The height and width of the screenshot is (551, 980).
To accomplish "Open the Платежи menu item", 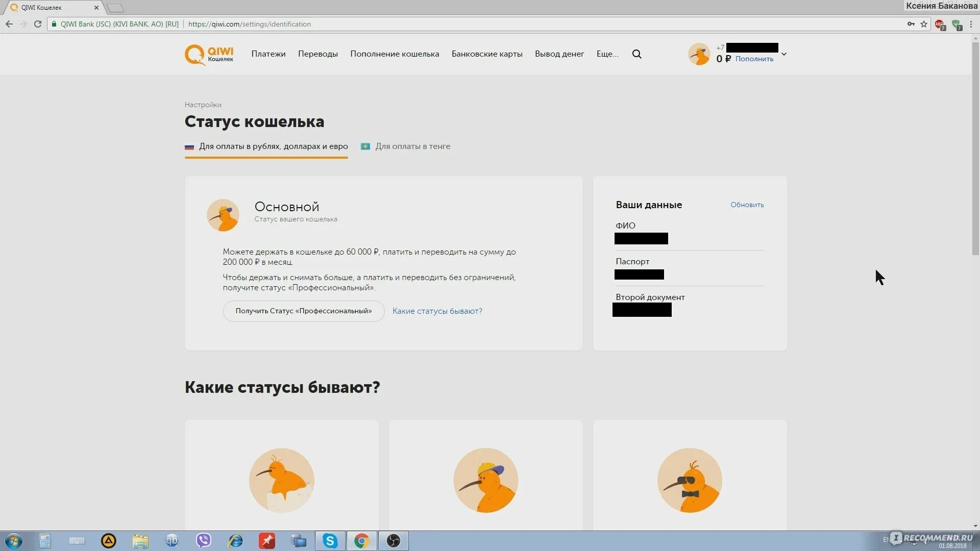I will (268, 54).
